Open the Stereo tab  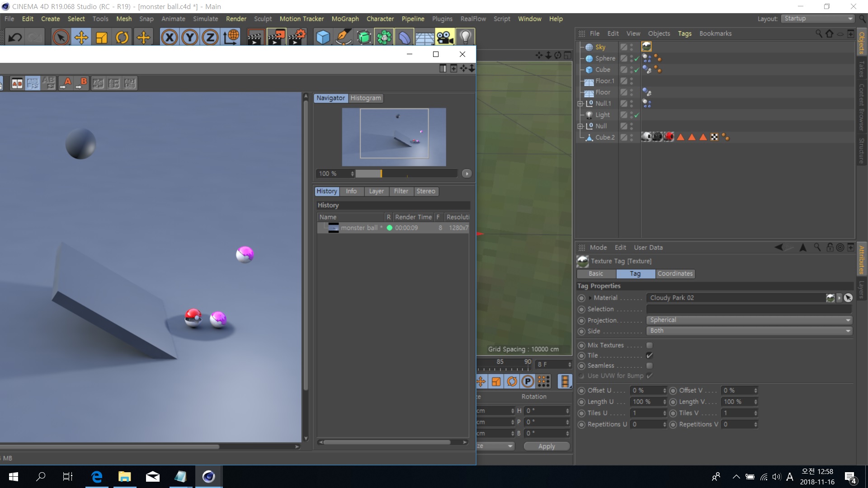point(426,191)
